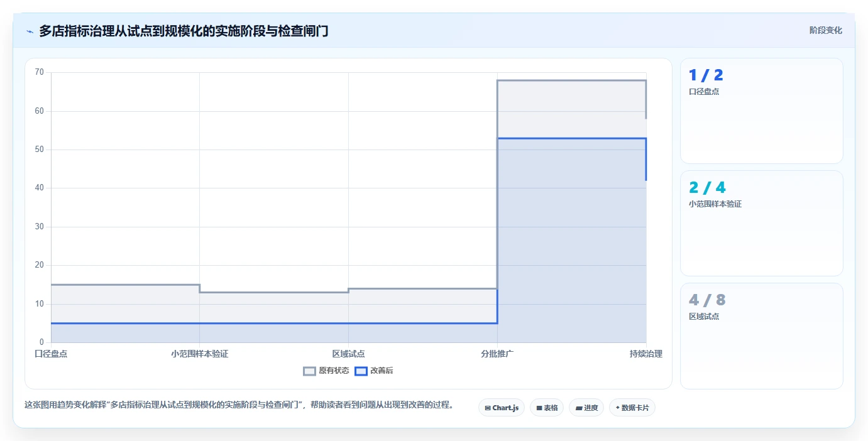Click the 数据卡片 tag icon
The image size is (868, 441).
click(617, 408)
